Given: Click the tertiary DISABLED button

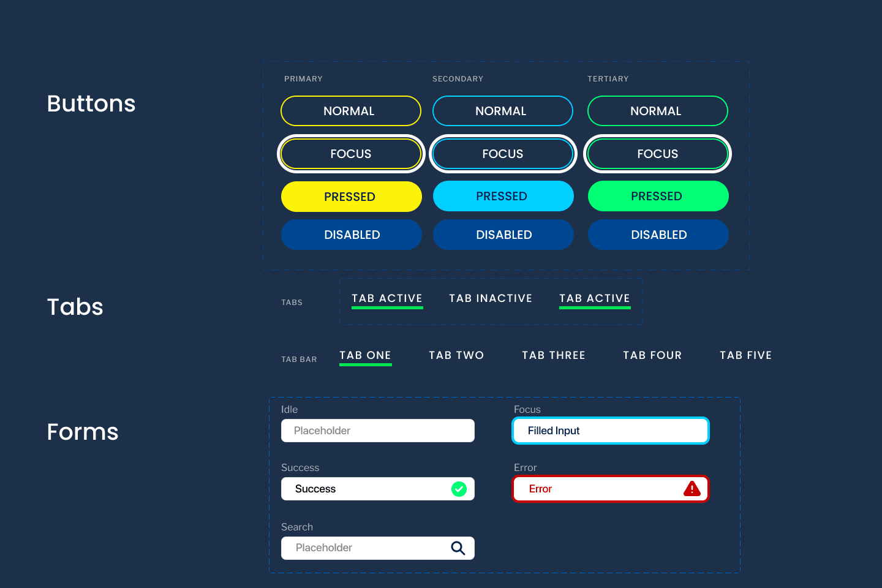Looking at the screenshot, I should click(x=658, y=235).
